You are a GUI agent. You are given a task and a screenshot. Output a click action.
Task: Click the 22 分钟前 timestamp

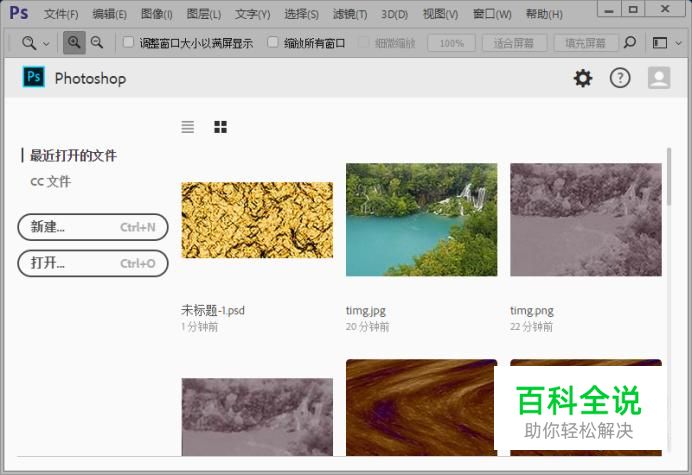[531, 327]
